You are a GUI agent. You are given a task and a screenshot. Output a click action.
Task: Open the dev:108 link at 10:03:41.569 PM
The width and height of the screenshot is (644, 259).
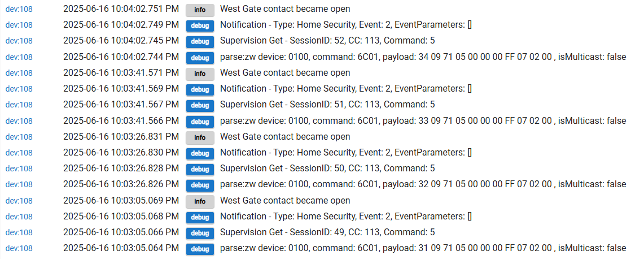click(x=19, y=89)
